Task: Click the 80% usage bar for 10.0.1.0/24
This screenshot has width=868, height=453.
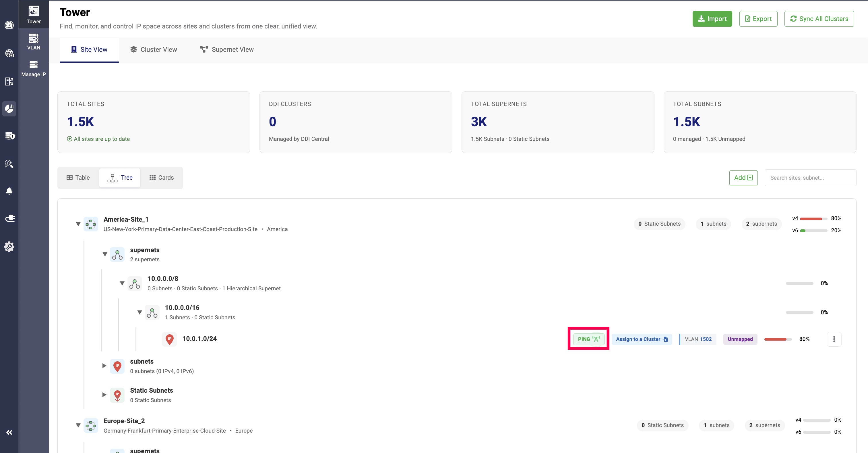Action: (x=778, y=339)
